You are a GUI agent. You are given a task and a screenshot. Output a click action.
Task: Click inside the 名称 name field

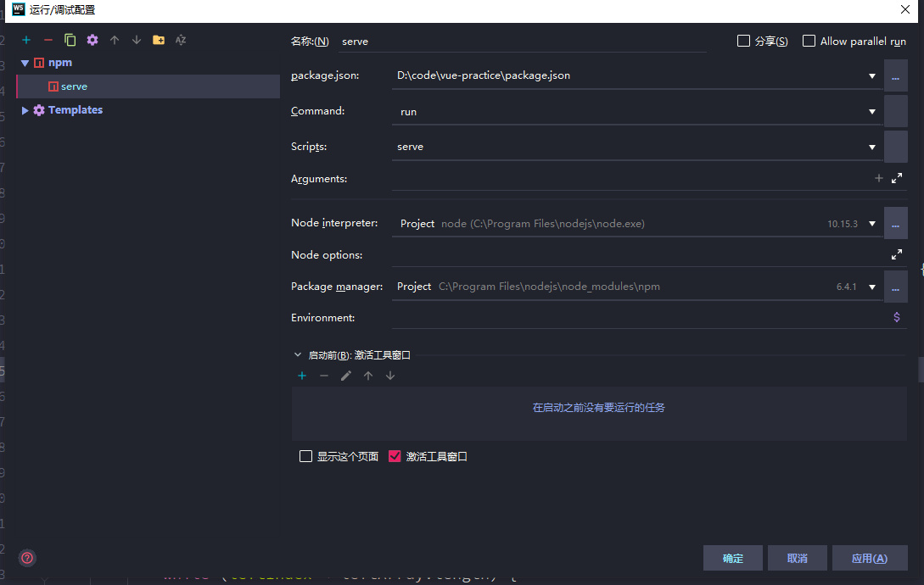[509, 41]
